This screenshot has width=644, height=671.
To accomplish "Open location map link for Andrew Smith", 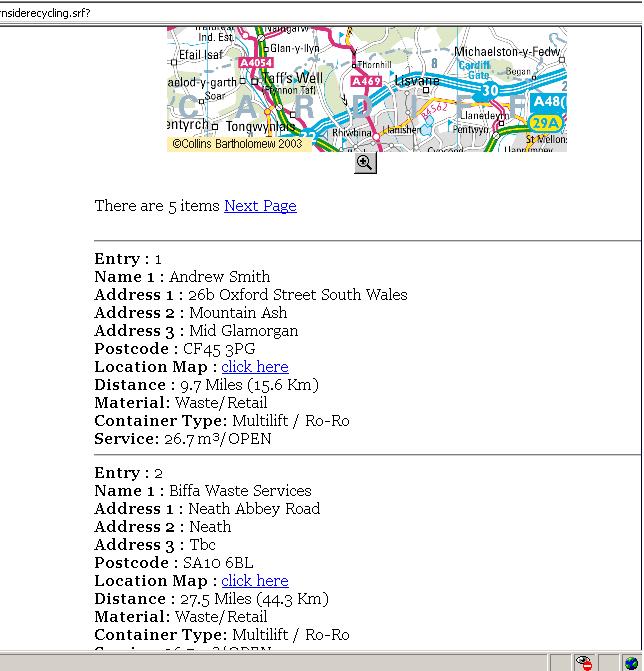I will pyautogui.click(x=254, y=367).
